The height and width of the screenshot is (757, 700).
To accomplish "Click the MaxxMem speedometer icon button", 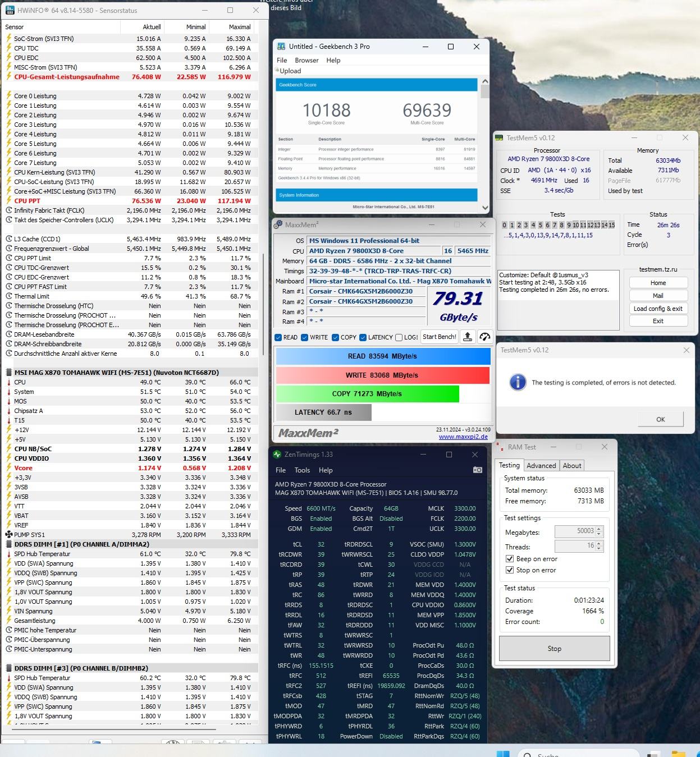I will coord(484,337).
